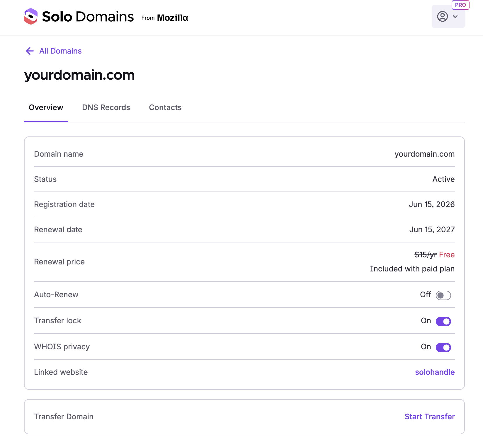Click the Domain name value yourdomain.com
Image resolution: width=483 pixels, height=448 pixels.
pyautogui.click(x=424, y=154)
